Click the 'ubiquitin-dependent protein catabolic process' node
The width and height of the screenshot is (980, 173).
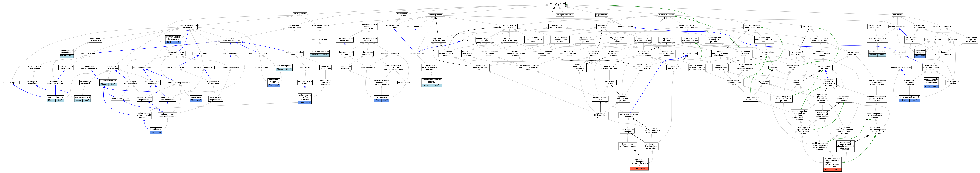click(x=875, y=115)
